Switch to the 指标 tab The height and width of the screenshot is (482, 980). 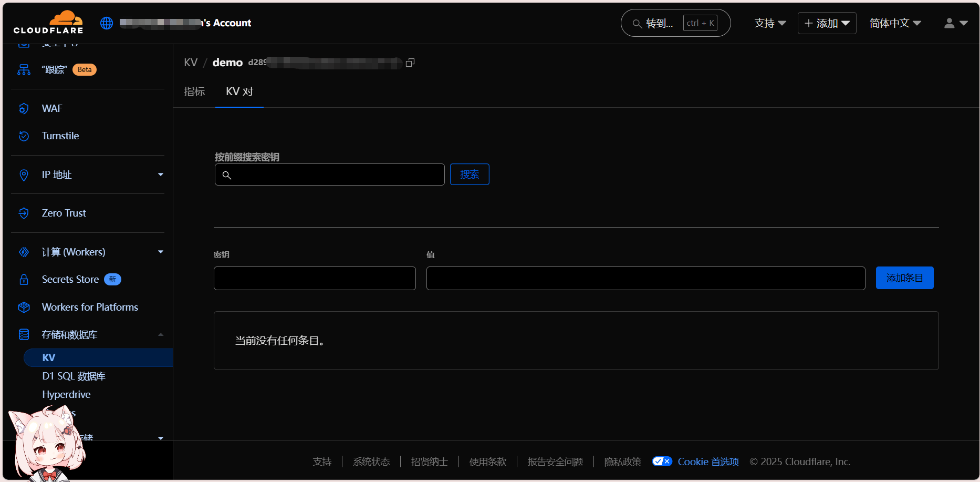(194, 91)
